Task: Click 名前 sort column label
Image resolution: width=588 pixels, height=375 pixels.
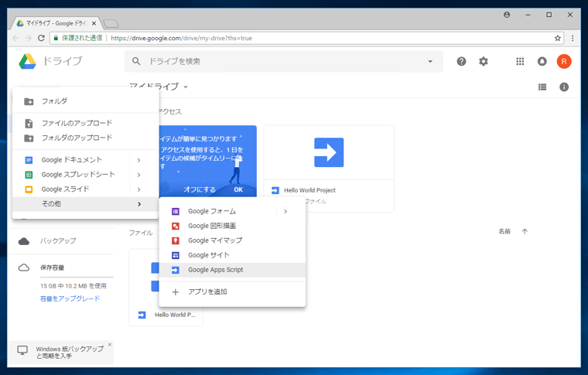Action: pos(504,231)
